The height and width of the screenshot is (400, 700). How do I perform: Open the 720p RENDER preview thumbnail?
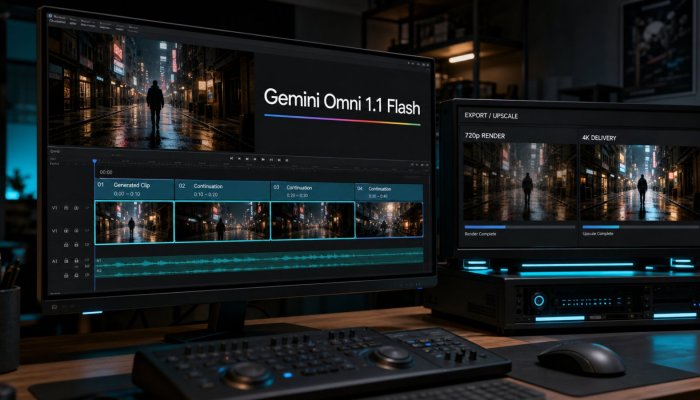click(520, 182)
